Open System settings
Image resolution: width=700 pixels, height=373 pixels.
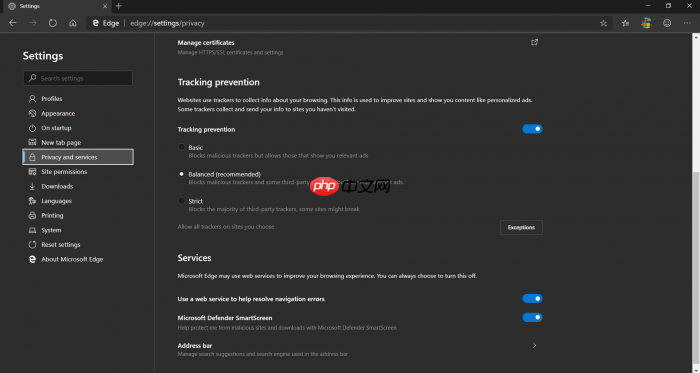[51, 230]
